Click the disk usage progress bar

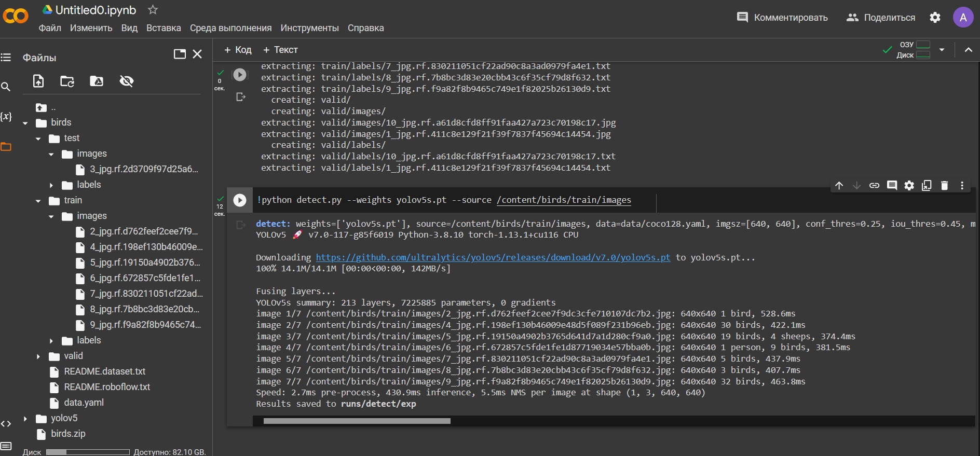click(x=88, y=452)
